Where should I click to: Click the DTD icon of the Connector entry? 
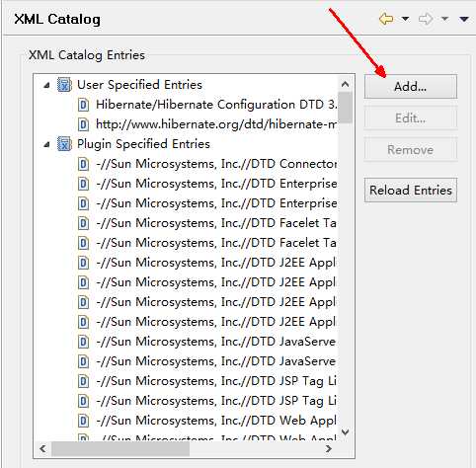point(83,164)
